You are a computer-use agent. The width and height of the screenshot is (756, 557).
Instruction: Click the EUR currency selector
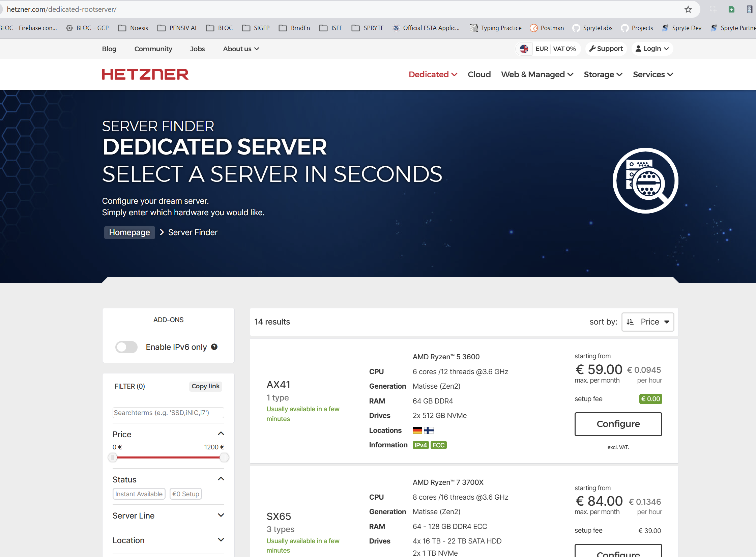[542, 49]
